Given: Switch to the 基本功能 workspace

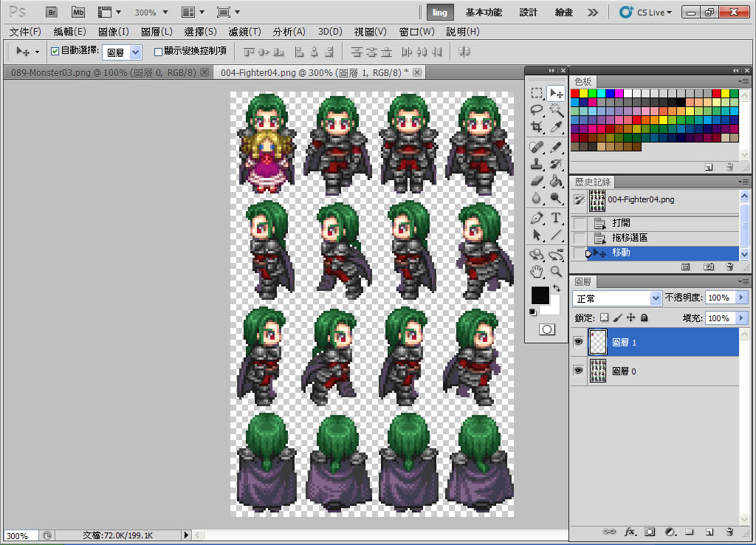Looking at the screenshot, I should tap(484, 13).
